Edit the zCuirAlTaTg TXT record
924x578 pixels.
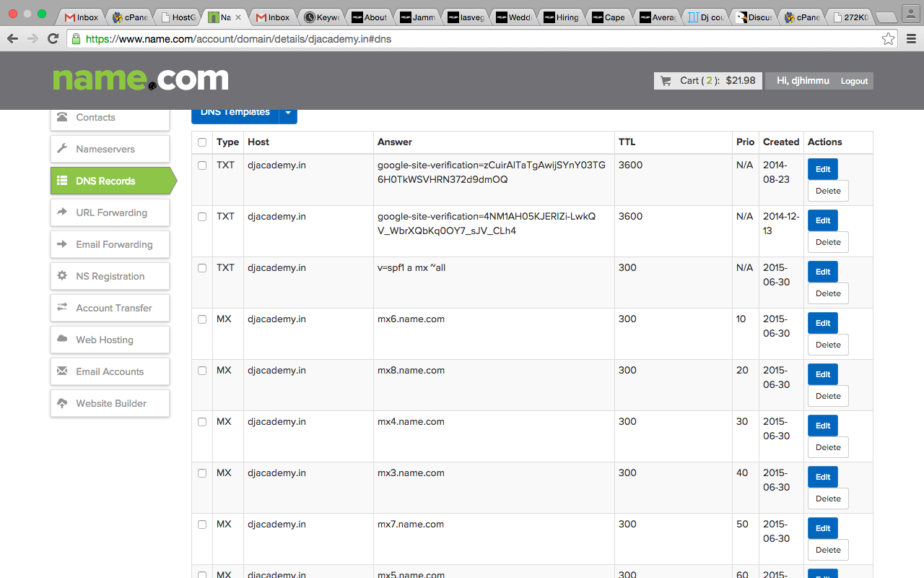click(823, 169)
